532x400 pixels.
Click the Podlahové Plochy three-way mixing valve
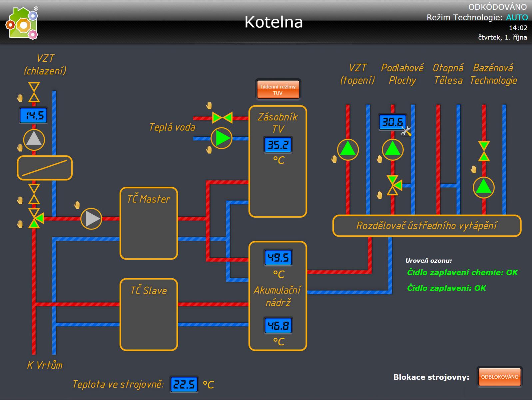(393, 185)
